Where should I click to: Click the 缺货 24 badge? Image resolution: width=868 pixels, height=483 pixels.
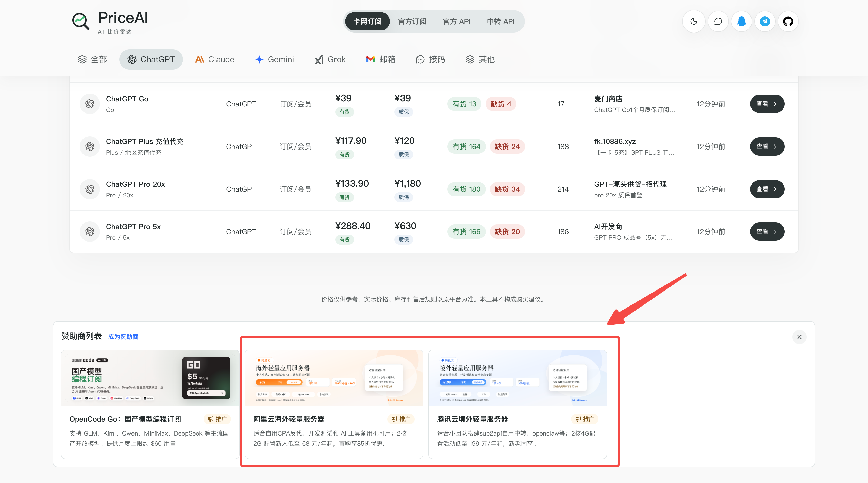pos(507,147)
